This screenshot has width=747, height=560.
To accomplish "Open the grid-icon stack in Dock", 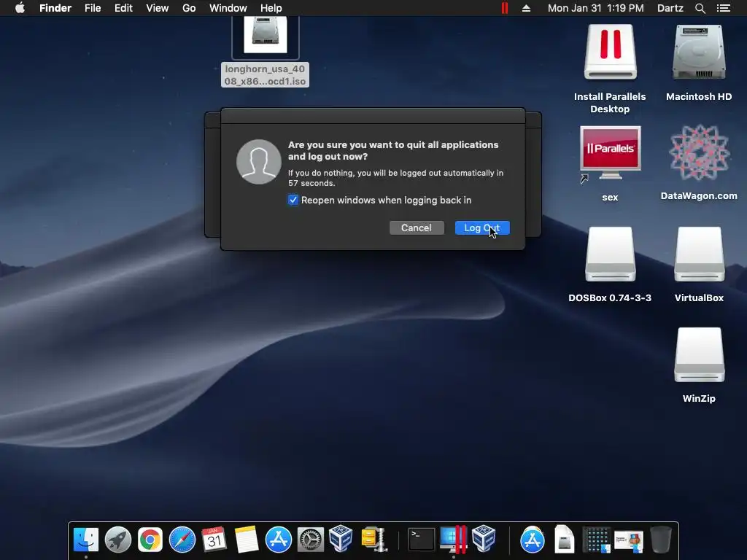I will (597, 540).
